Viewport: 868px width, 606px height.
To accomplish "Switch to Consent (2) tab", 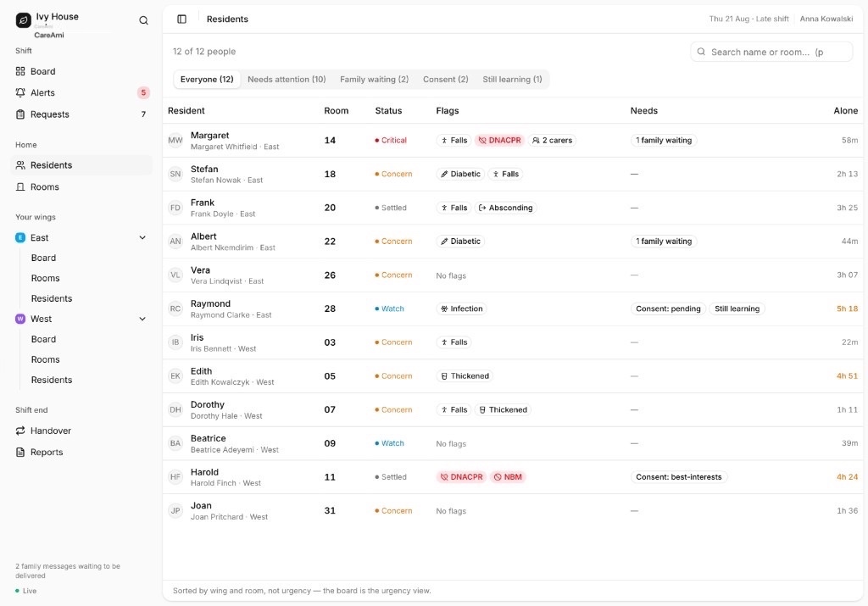I will (x=446, y=80).
